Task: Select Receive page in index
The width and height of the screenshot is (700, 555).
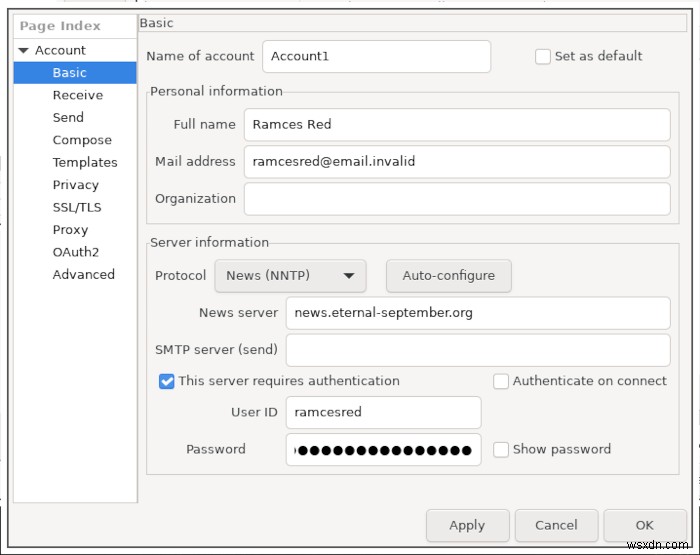Action: tap(78, 95)
